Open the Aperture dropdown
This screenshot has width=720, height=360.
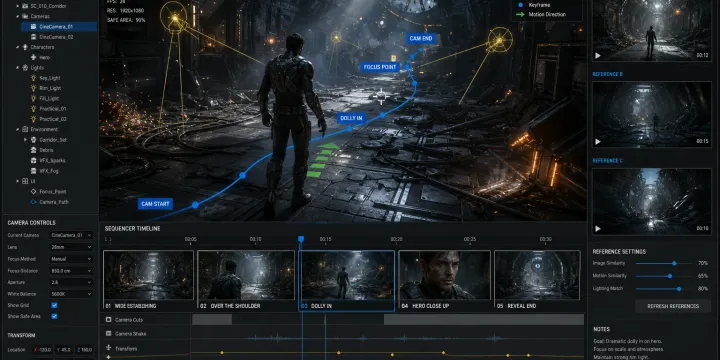[71, 282]
